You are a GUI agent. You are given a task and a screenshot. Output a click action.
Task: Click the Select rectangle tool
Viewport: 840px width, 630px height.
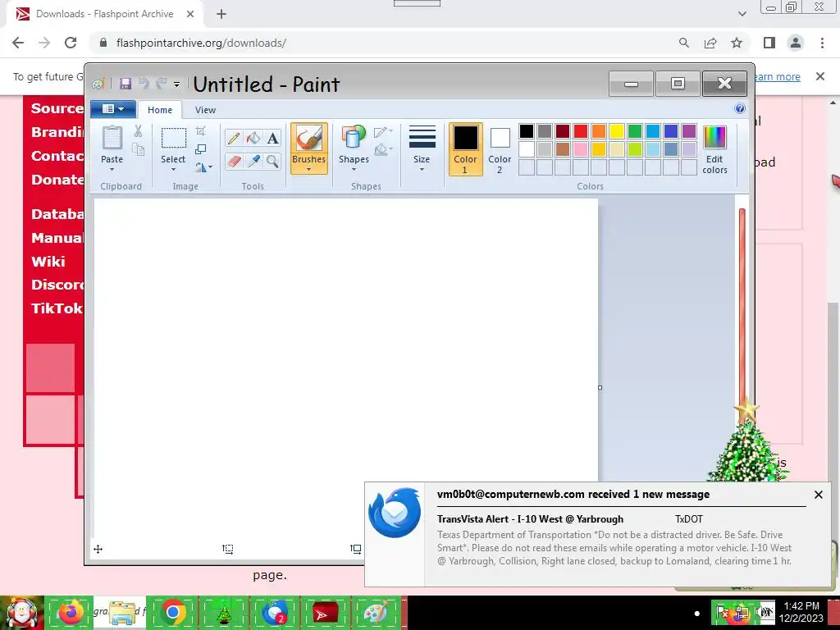coord(174,138)
